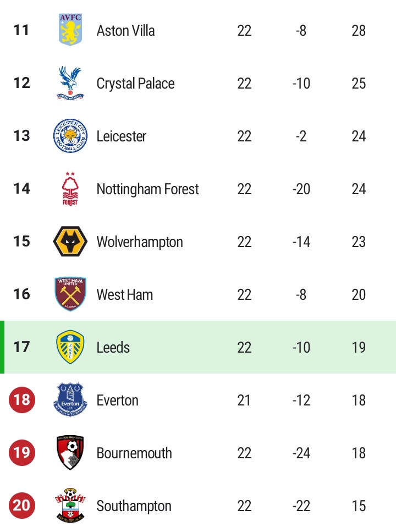Screen dimensions: 396x532
Task: Click the Southampton team name
Action: [x=134, y=506]
